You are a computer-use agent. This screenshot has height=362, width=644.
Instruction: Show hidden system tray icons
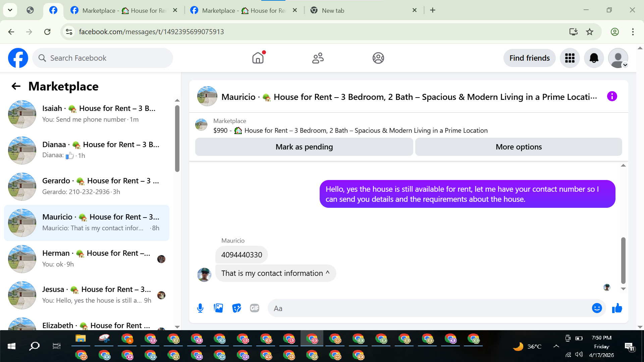point(556,346)
